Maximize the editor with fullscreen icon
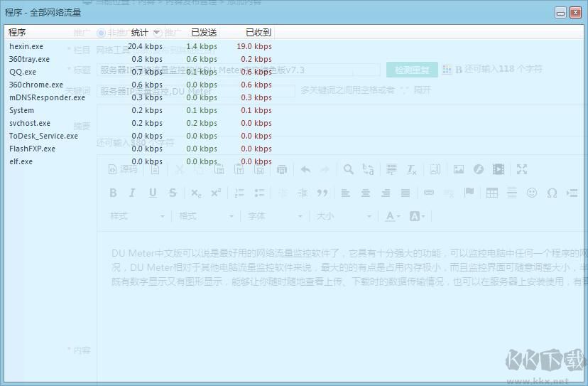The height and width of the screenshot is (386, 588). tap(522, 169)
